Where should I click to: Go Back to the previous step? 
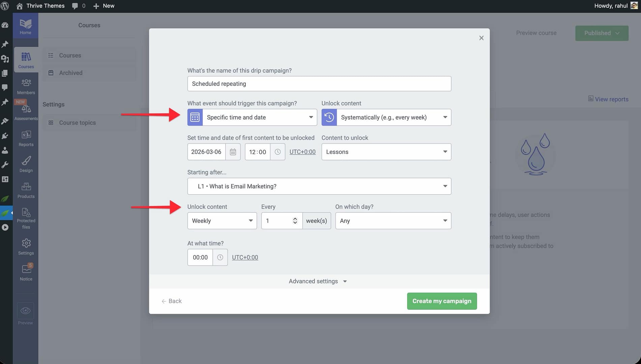point(172,301)
